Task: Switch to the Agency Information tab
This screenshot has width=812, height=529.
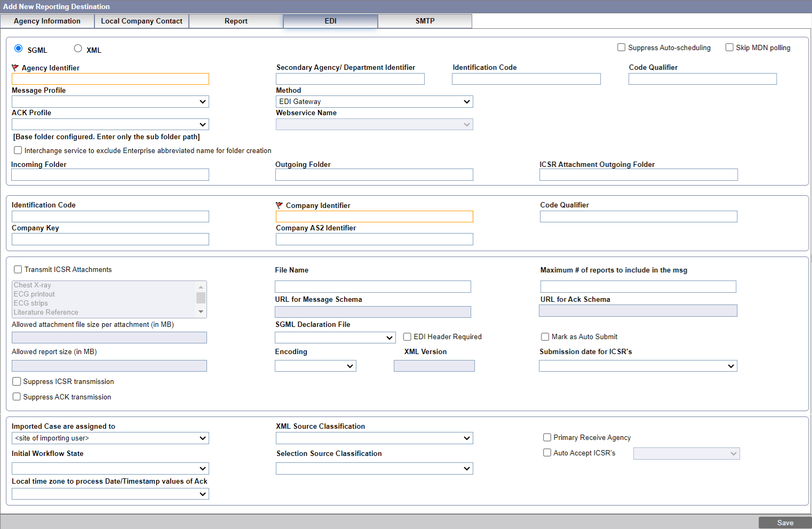Action: point(47,21)
